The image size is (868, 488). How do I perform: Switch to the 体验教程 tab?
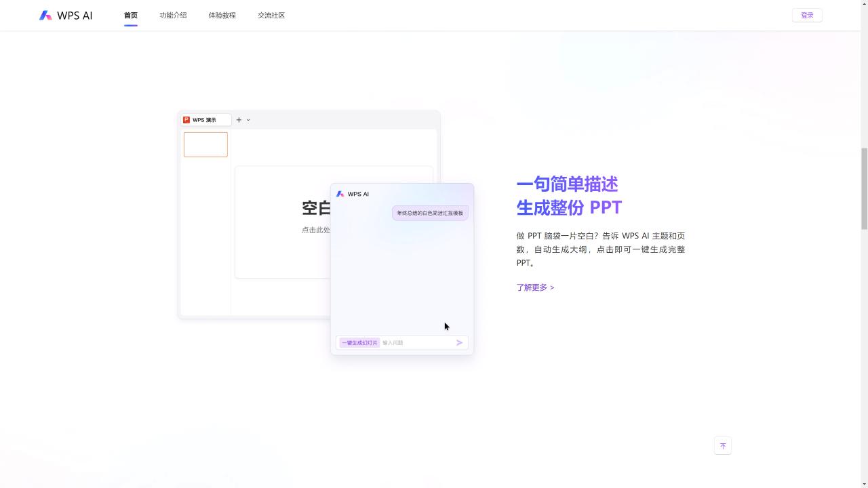(222, 15)
